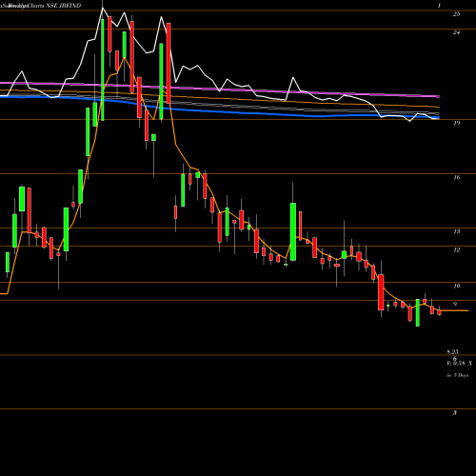The image size is (476, 476).
Task: Click the 19 price axis label
Action: click(456, 123)
